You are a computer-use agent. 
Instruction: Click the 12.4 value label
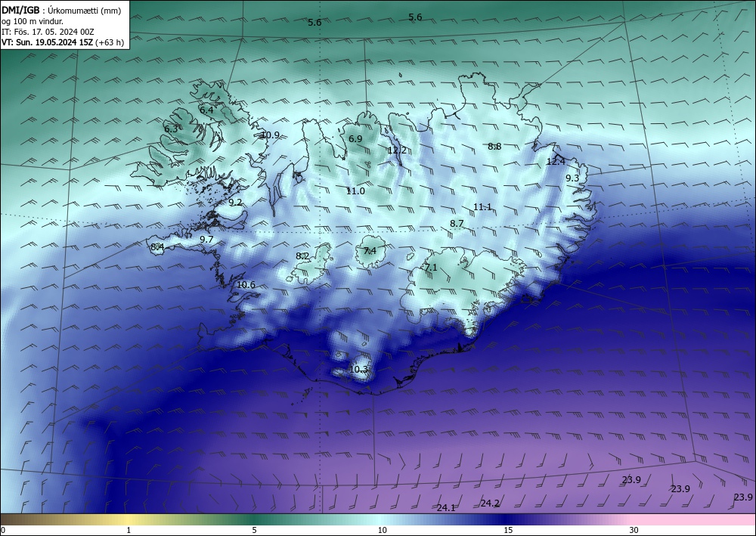556,162
